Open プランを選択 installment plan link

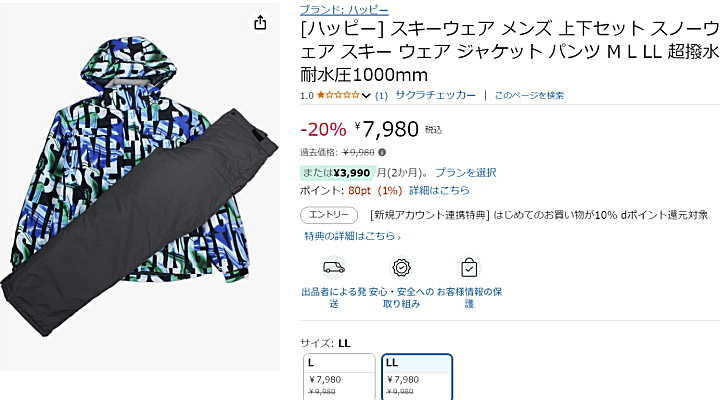click(x=466, y=173)
